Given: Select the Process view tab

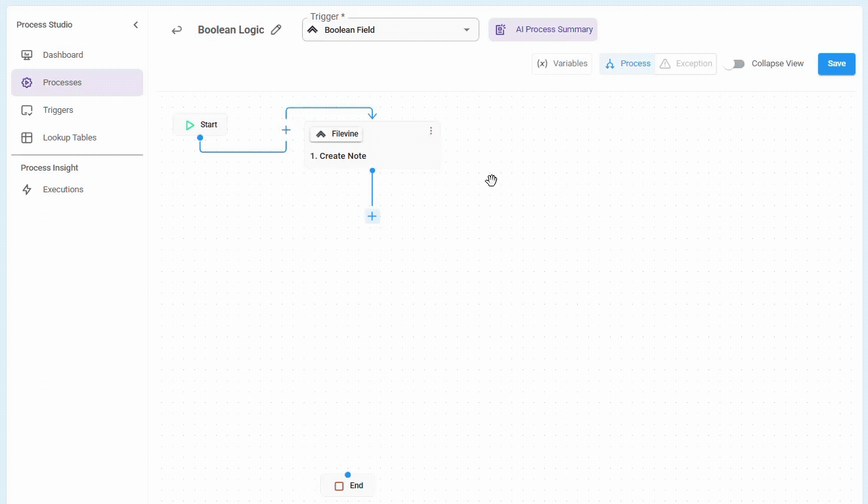Looking at the screenshot, I should [x=628, y=64].
